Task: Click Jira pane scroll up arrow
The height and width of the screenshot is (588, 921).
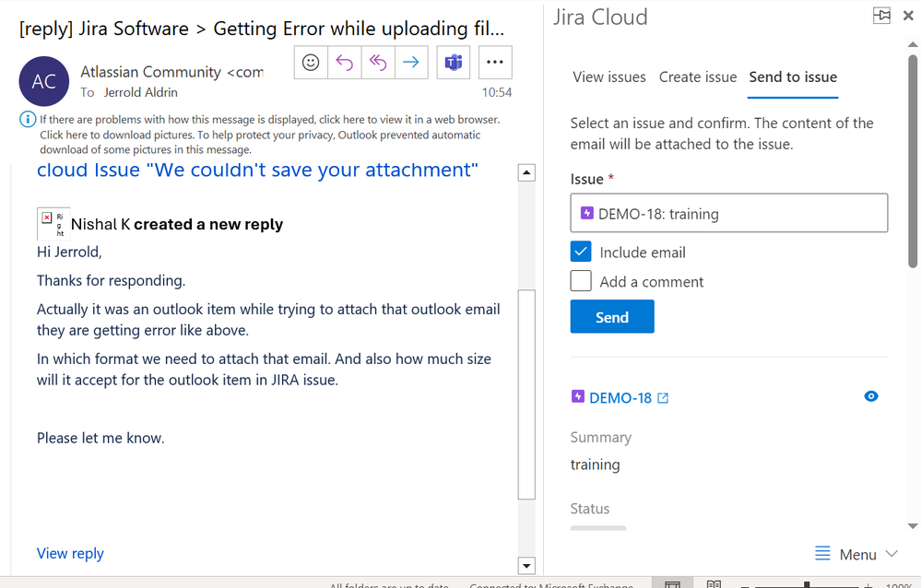Action: pos(913,44)
